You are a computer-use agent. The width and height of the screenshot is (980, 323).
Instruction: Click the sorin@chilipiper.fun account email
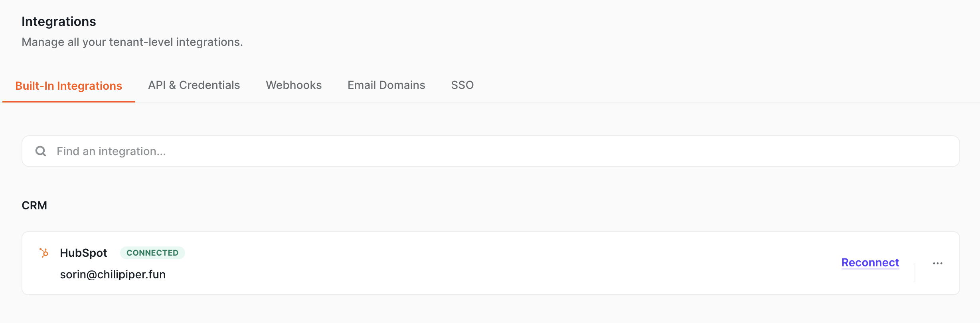113,274
